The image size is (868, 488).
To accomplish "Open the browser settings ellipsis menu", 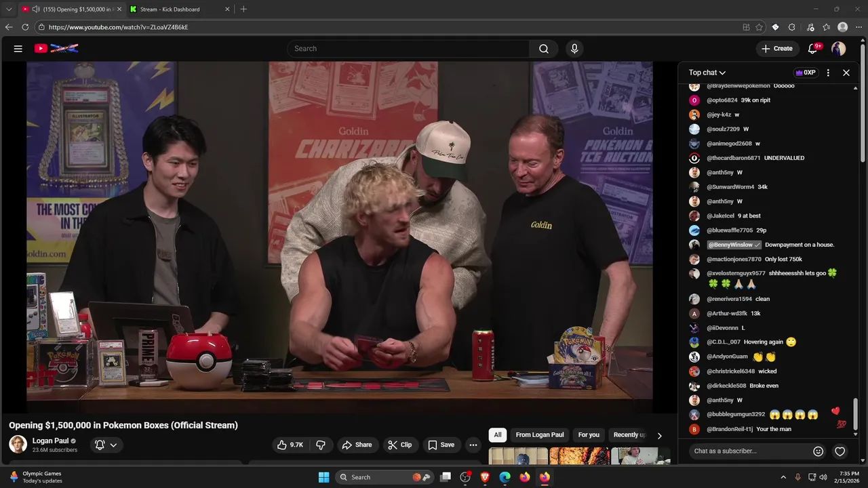I will (x=859, y=27).
